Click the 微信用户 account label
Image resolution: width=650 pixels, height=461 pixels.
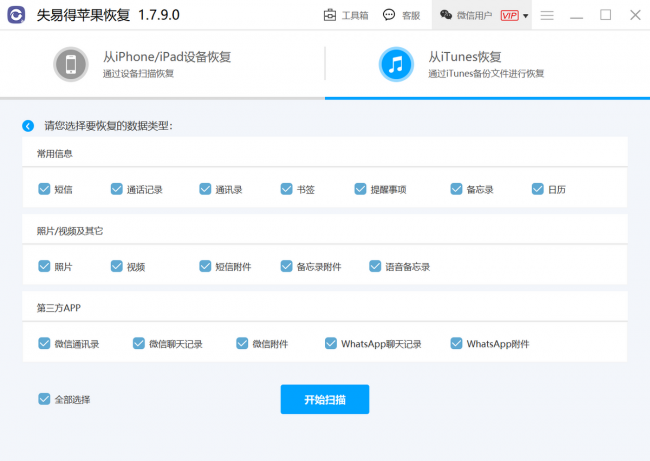point(474,16)
